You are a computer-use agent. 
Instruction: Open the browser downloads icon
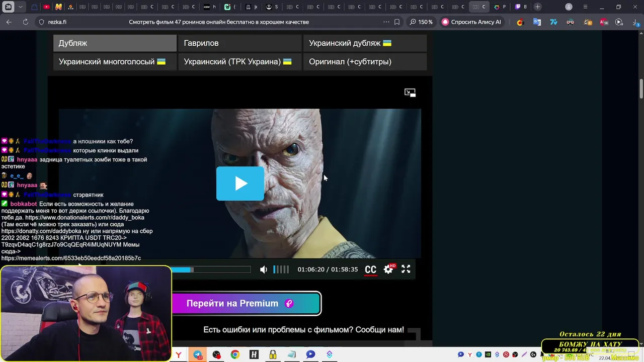pos(635,22)
